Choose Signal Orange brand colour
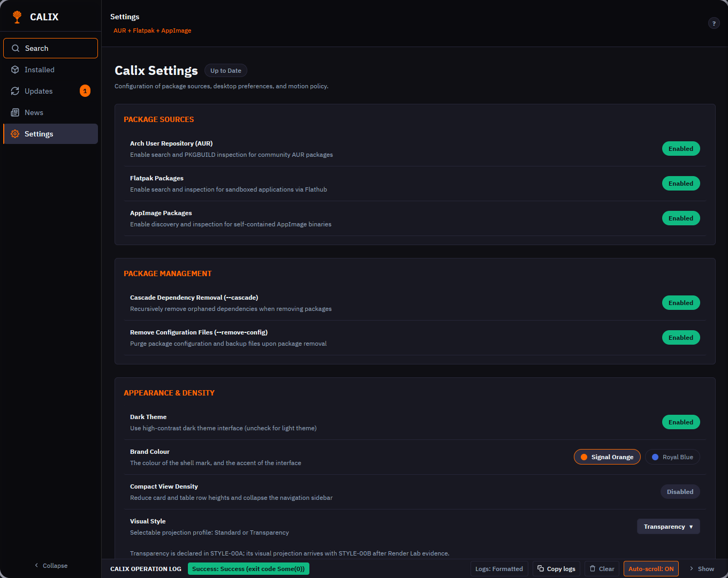 pyautogui.click(x=607, y=457)
